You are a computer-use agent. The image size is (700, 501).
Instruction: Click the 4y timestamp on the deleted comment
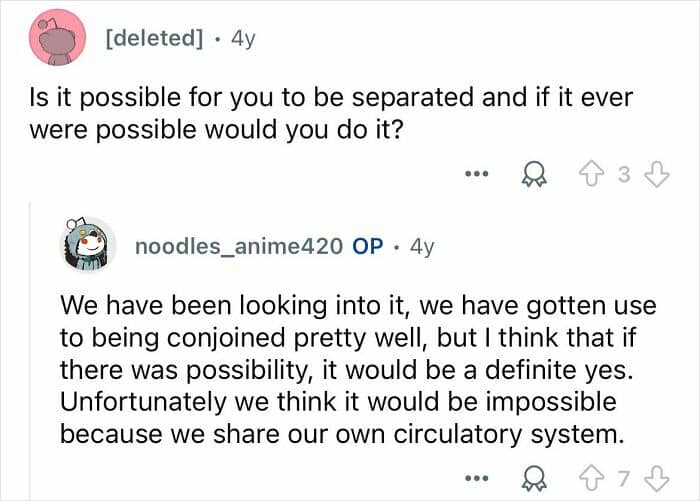243,38
